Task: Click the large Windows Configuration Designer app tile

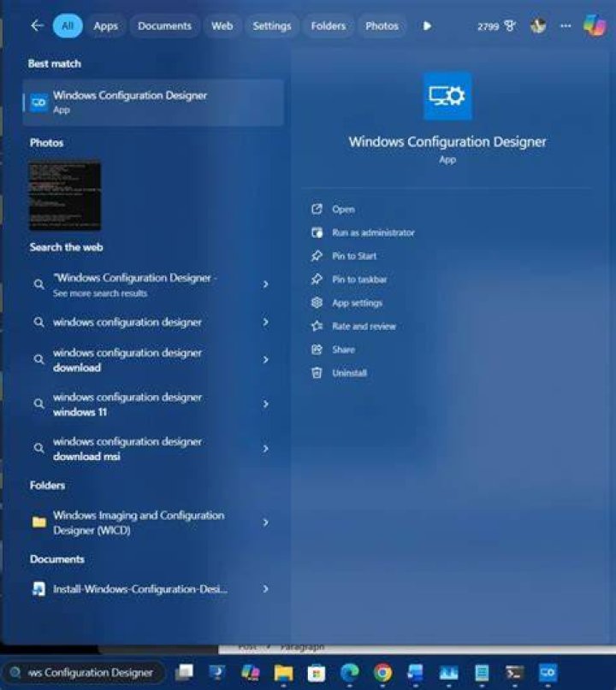Action: click(x=447, y=96)
